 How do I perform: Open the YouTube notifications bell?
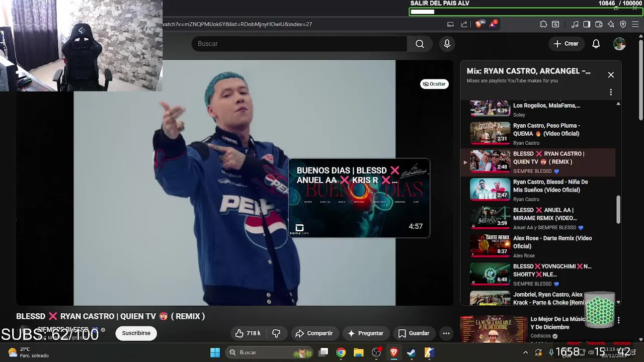tap(596, 44)
